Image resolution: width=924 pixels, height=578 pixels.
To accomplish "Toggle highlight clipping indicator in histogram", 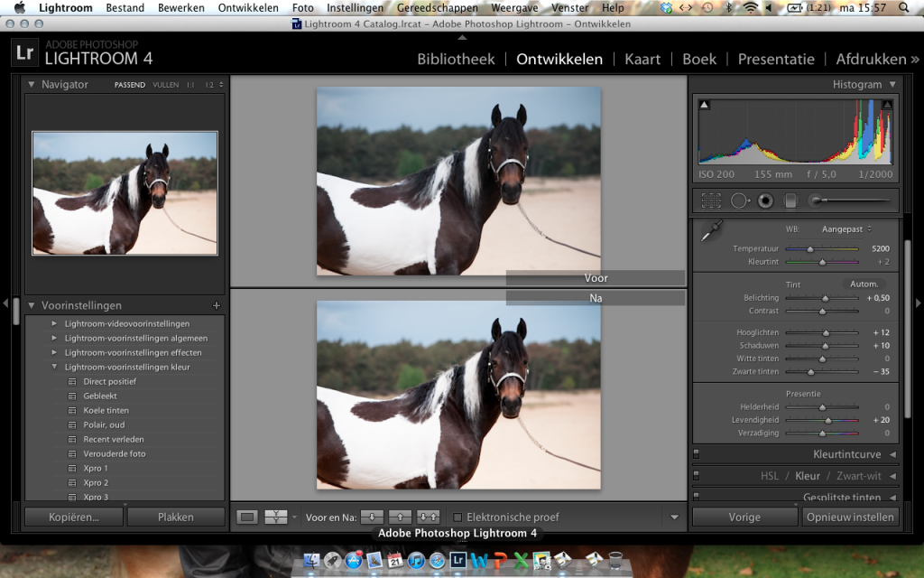I will click(x=887, y=105).
